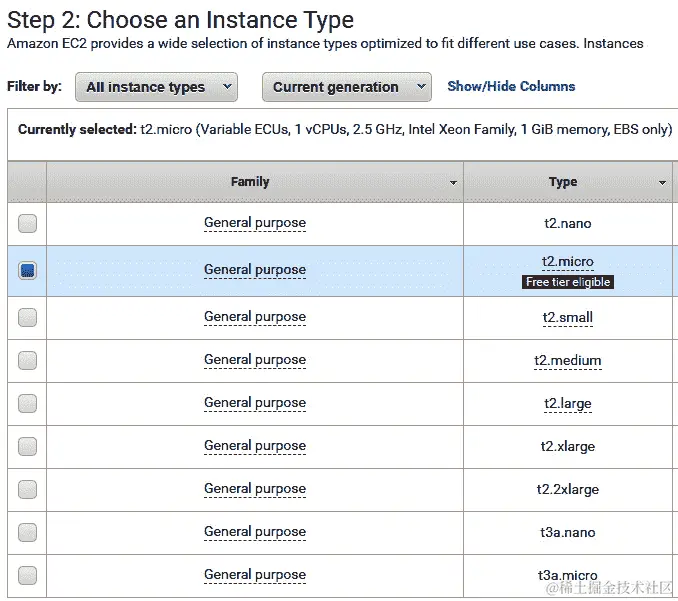This screenshot has width=678, height=601.
Task: Open the All instance types filter dropdown
Action: [156, 87]
